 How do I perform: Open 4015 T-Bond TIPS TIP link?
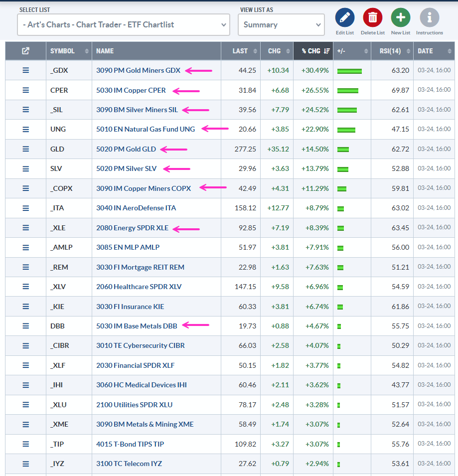(x=130, y=444)
